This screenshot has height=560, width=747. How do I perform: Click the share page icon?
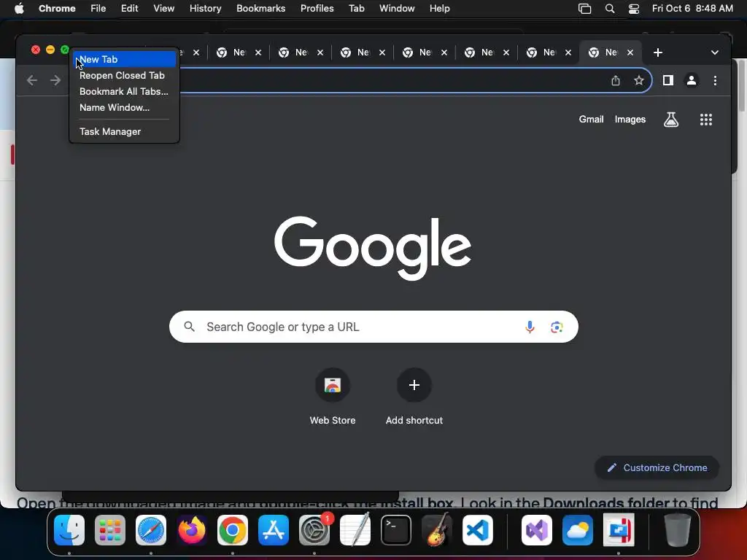616,80
